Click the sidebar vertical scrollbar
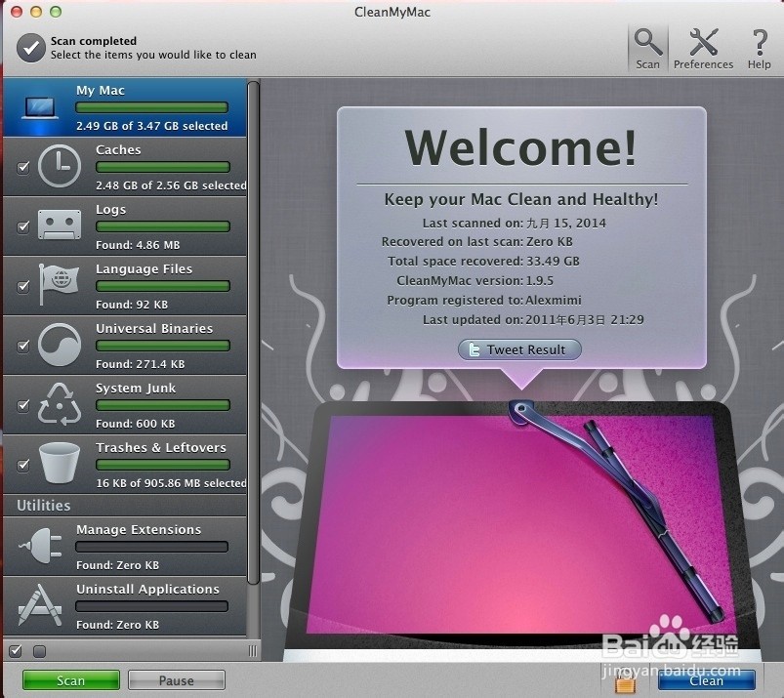The width and height of the screenshot is (784, 698). tap(254, 333)
